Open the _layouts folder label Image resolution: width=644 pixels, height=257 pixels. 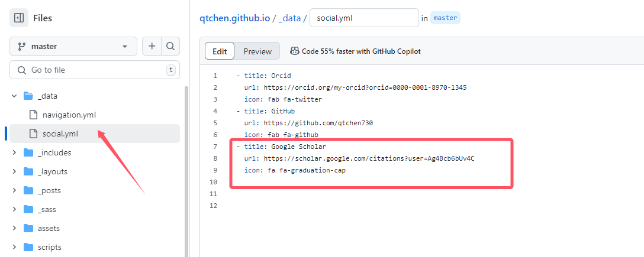(x=52, y=172)
